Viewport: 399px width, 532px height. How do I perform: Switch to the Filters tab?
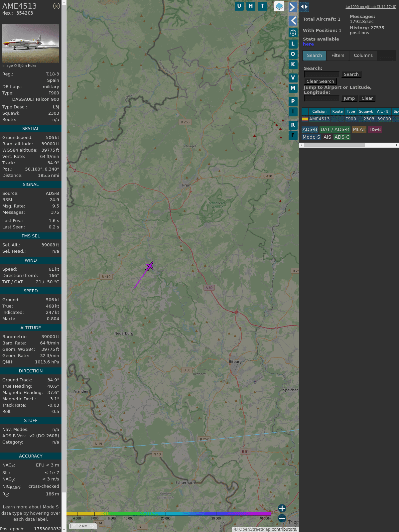[x=337, y=56]
